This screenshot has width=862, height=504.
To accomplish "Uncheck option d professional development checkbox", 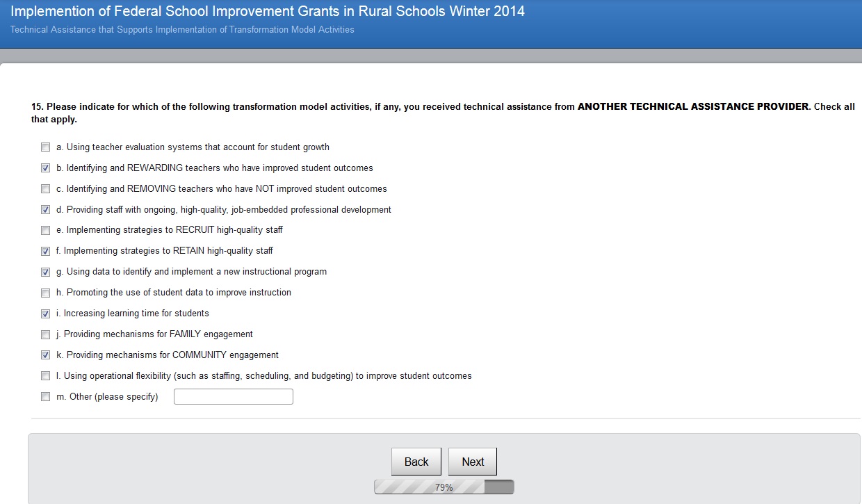I will point(46,210).
